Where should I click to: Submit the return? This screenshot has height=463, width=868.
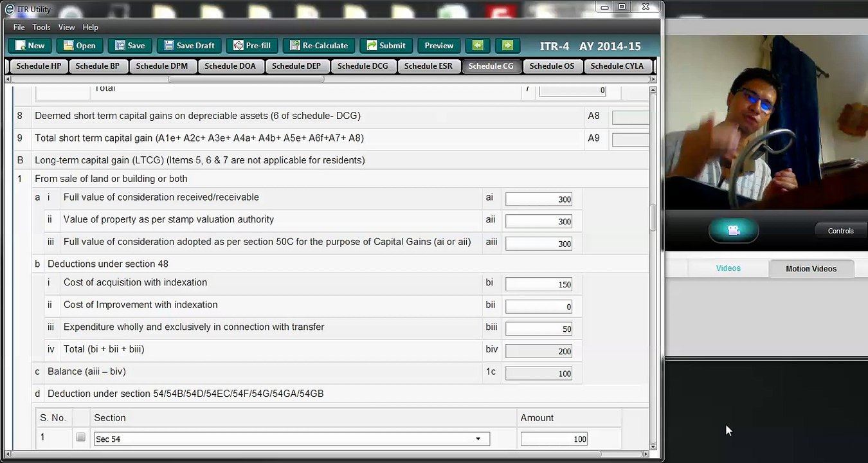pos(386,46)
